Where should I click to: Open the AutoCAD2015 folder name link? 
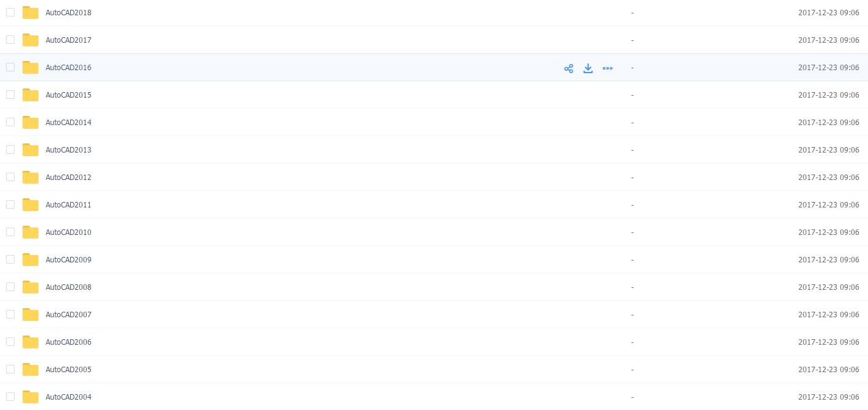[x=68, y=95]
